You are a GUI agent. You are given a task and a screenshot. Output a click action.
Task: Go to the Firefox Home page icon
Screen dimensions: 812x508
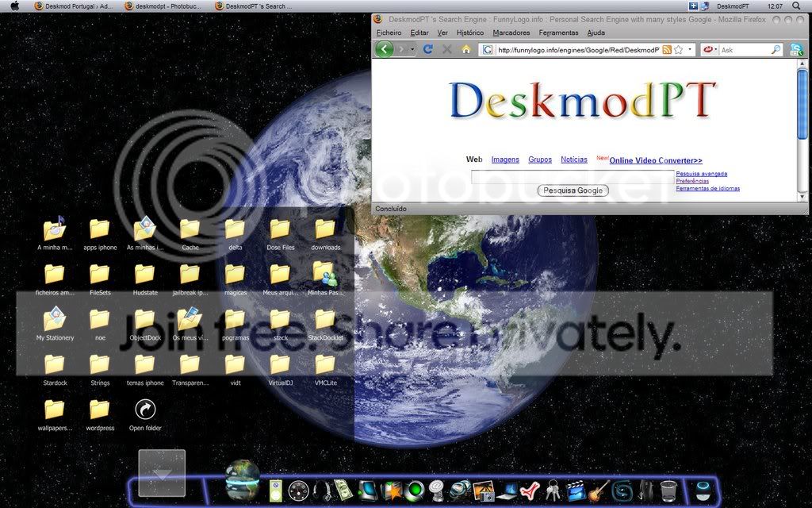tap(466, 49)
